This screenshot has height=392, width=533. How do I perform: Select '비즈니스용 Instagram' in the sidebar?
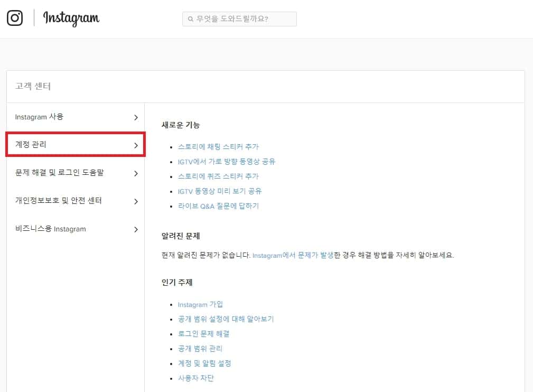pyautogui.click(x=50, y=229)
